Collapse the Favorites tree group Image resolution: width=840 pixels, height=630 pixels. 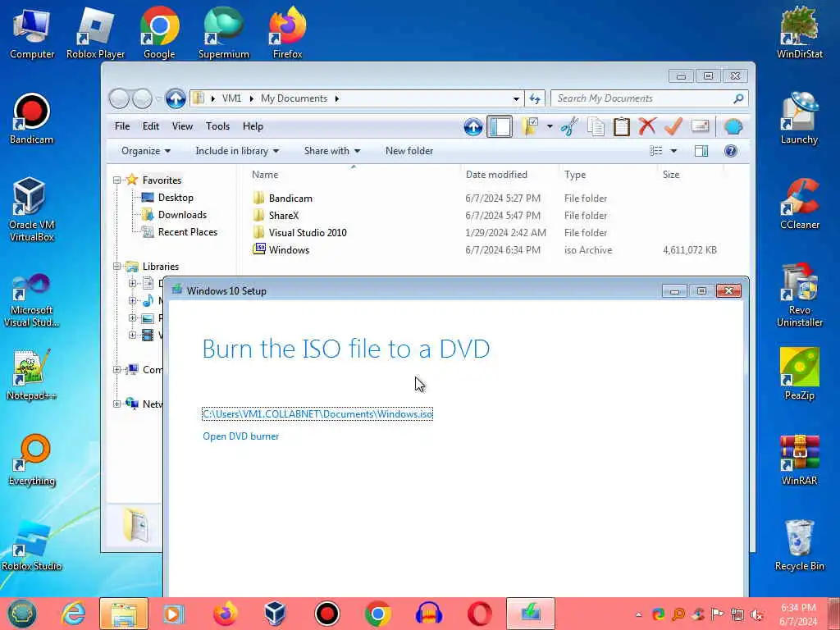click(x=116, y=180)
